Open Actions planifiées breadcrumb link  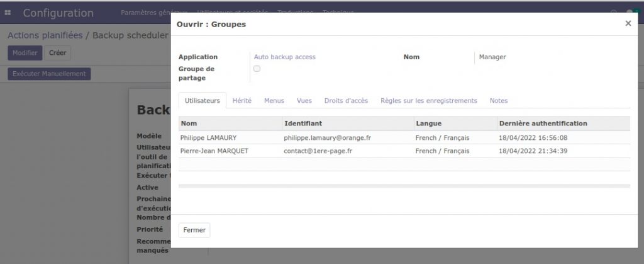tap(45, 35)
